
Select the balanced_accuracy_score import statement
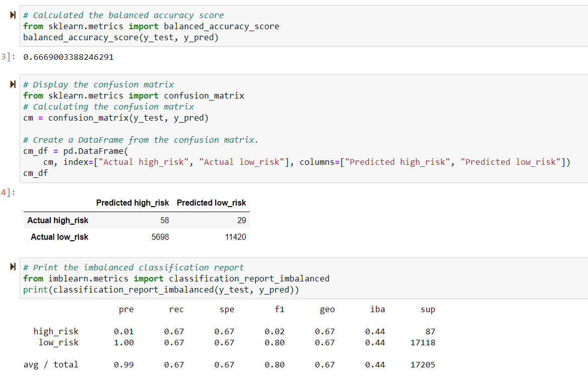pos(151,26)
